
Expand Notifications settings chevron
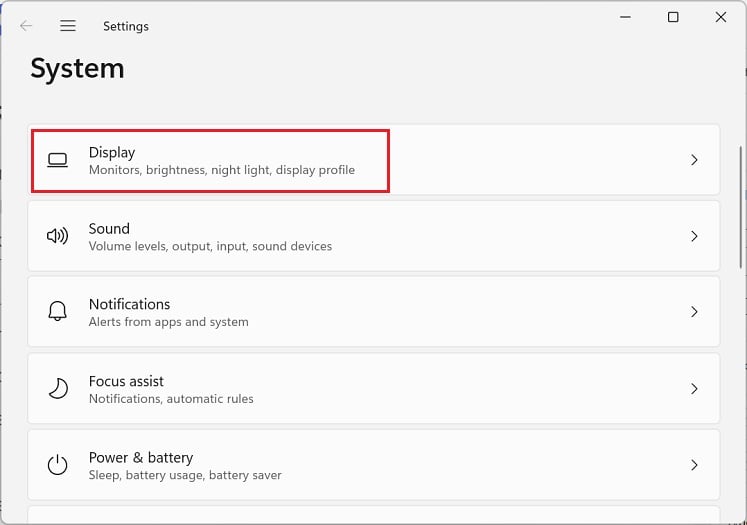[694, 312]
